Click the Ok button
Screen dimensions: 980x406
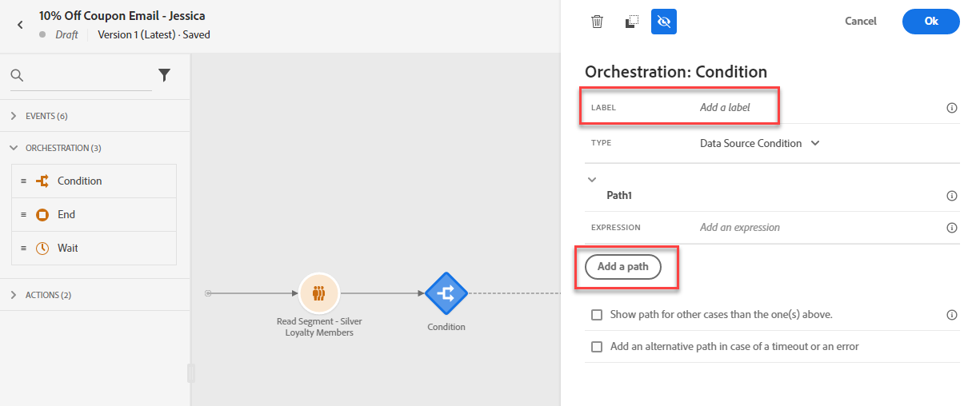[x=931, y=22]
